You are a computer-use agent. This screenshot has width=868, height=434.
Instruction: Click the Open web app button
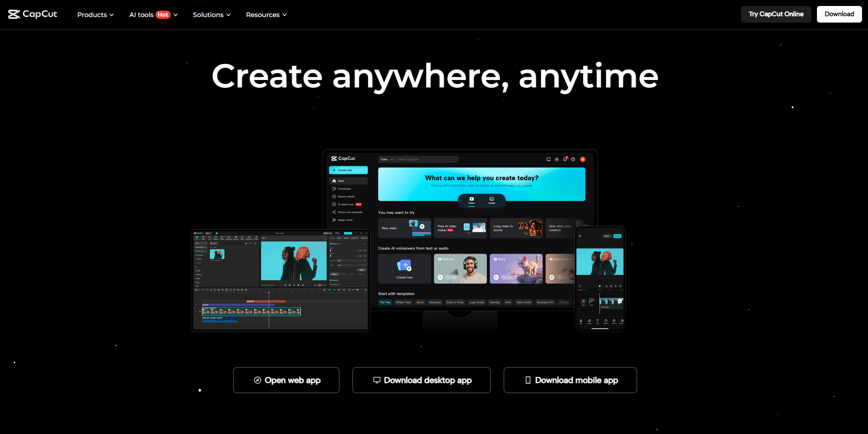[x=286, y=380]
